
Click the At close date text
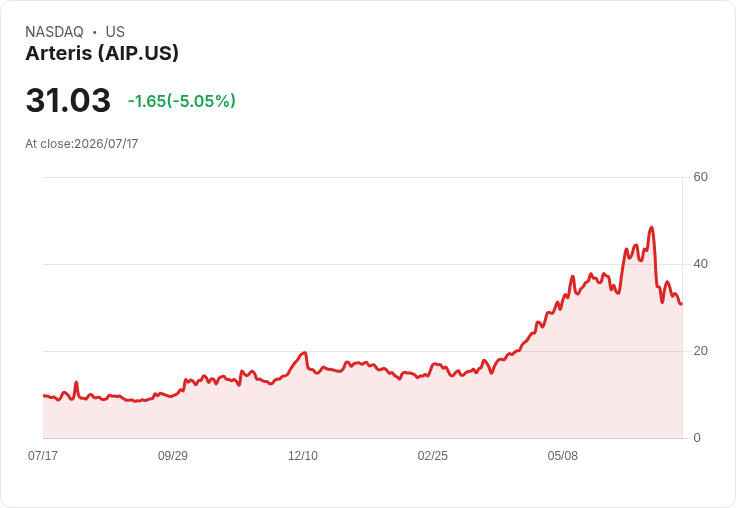pos(82,144)
